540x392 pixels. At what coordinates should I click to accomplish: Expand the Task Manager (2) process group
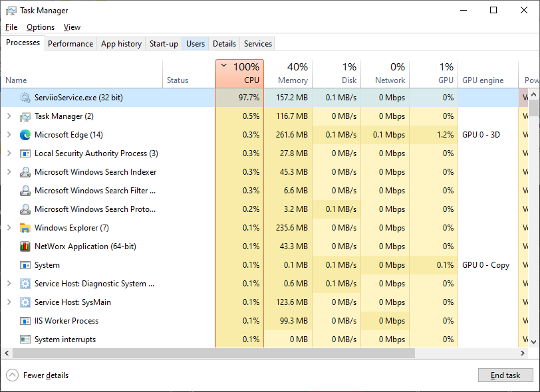pos(9,116)
